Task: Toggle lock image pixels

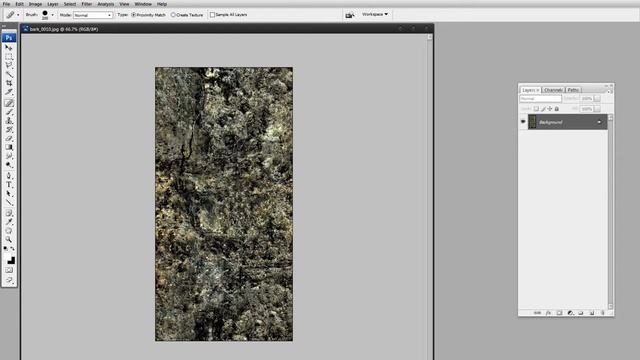Action: [x=543, y=109]
